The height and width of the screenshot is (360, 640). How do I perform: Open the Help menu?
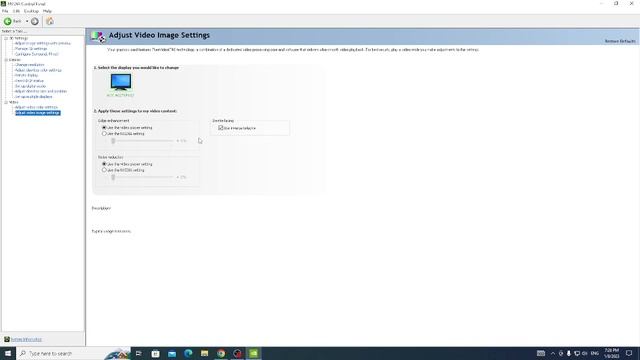click(x=47, y=11)
